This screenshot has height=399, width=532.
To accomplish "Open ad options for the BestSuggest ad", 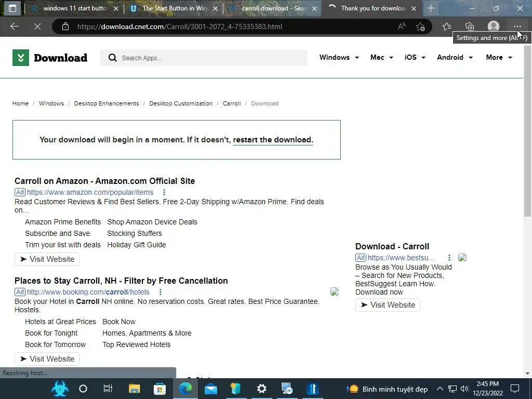I will 449,258.
